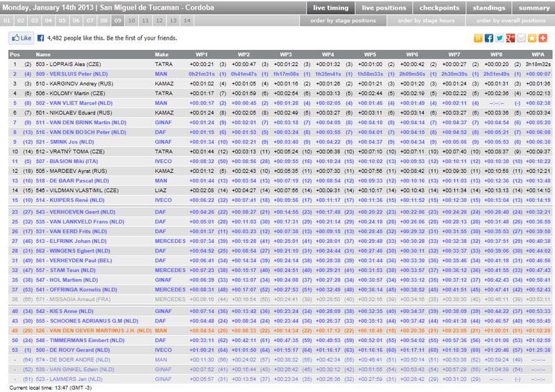Click row 510 - KARGINOV Andrey (RUS)
Screen dimensions: 555x392
tap(280, 84)
